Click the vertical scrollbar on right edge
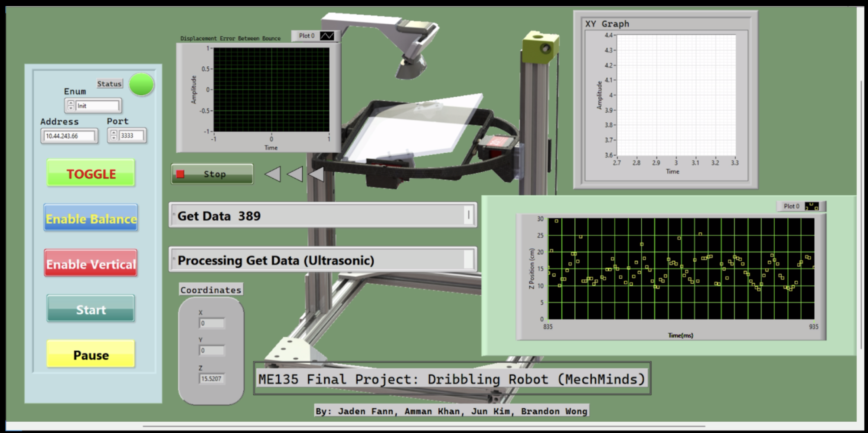Screen dimensions: 868x433 coord(861,215)
